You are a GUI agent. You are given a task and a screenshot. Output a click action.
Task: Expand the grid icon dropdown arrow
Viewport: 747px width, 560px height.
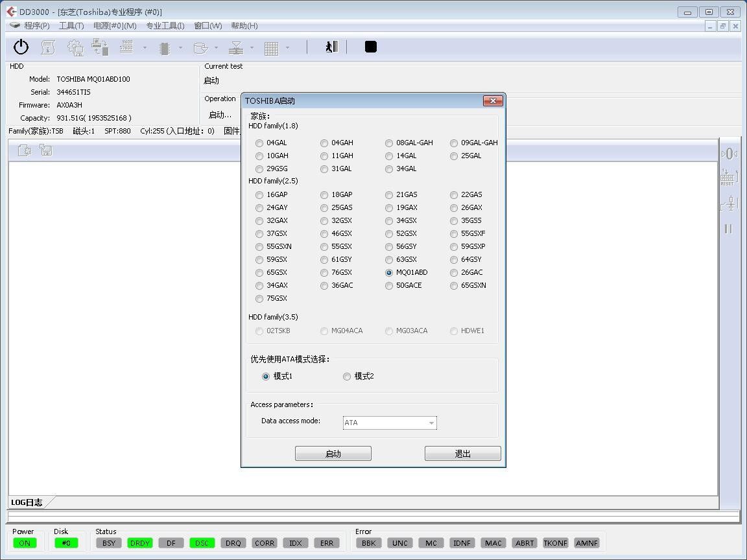click(287, 47)
